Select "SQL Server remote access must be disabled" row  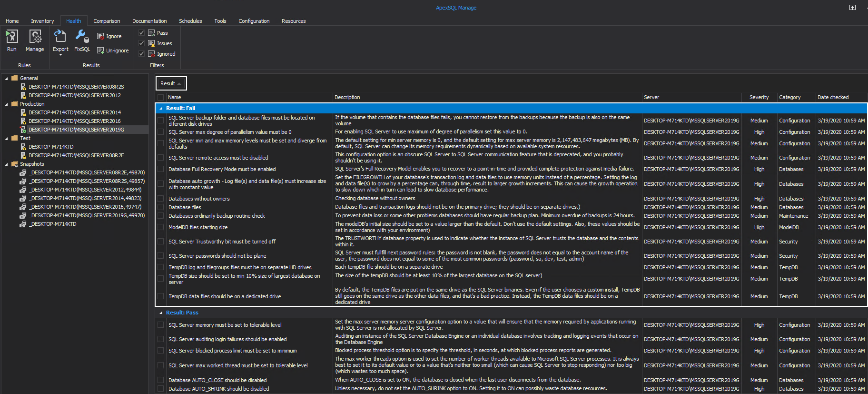pyautogui.click(x=512, y=158)
